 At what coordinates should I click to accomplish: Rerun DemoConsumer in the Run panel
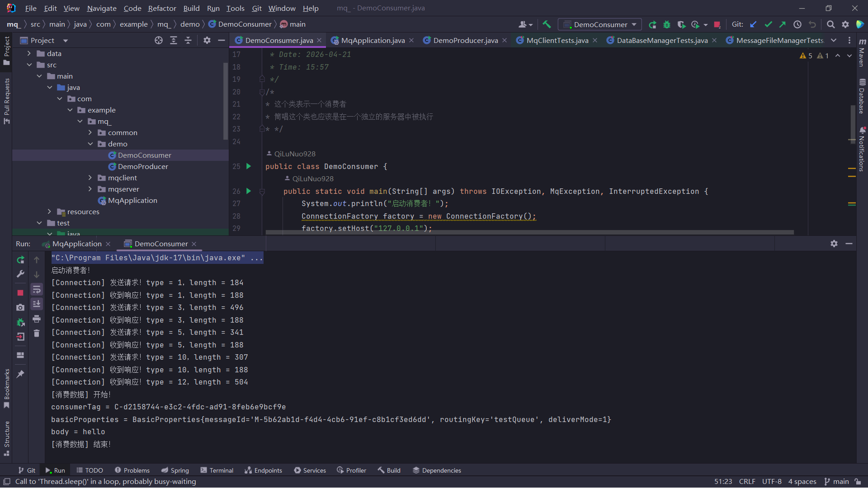coord(20,260)
